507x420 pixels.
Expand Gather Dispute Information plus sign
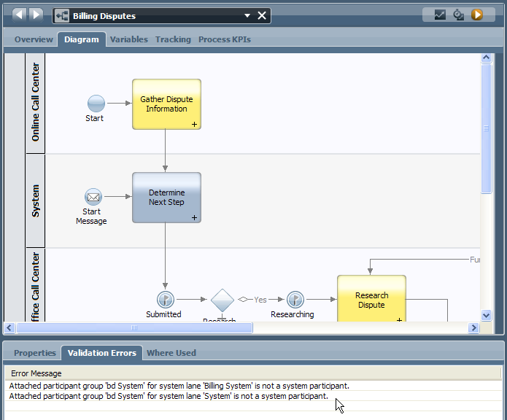coord(194,125)
